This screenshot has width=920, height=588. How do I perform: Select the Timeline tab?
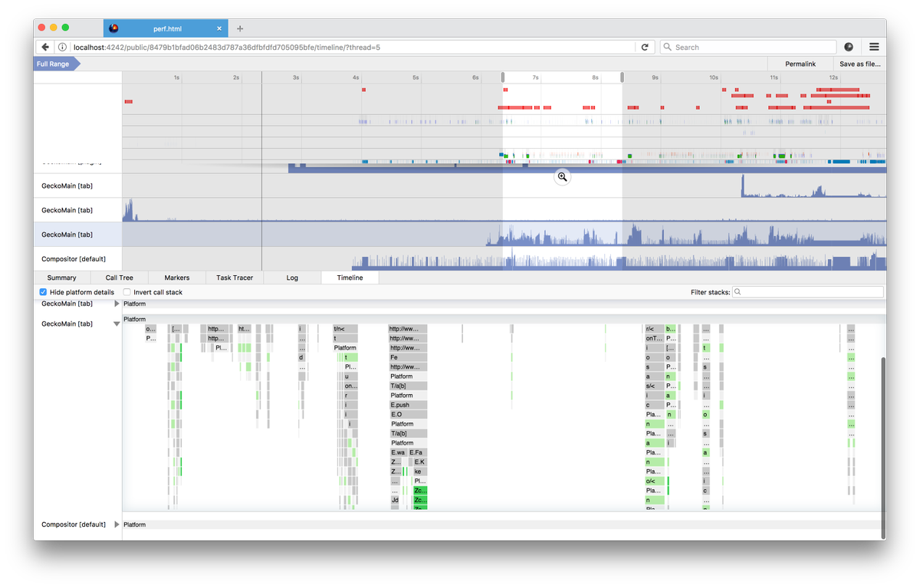pos(350,278)
